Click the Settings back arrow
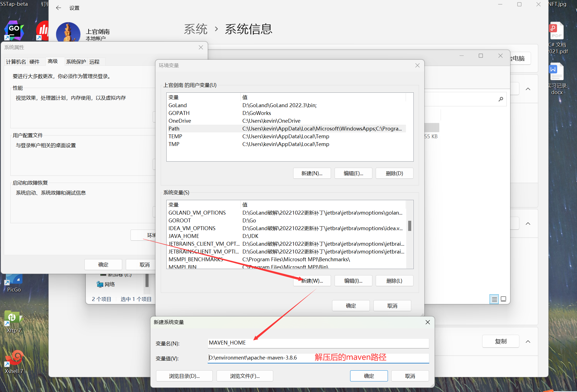The height and width of the screenshot is (392, 577). (58, 8)
